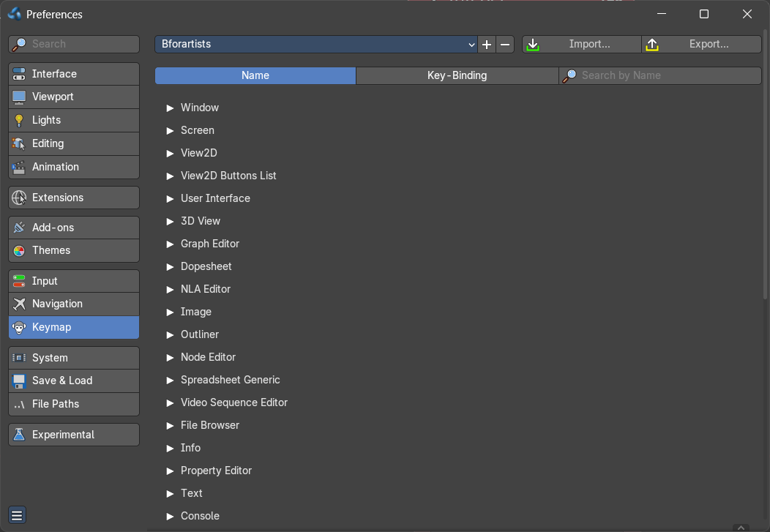The width and height of the screenshot is (770, 532).
Task: Expand the Graph Editor keymap category
Action: pyautogui.click(x=170, y=244)
